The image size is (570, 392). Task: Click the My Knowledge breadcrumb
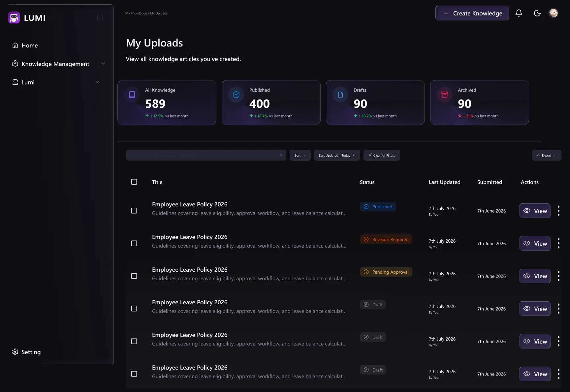136,14
